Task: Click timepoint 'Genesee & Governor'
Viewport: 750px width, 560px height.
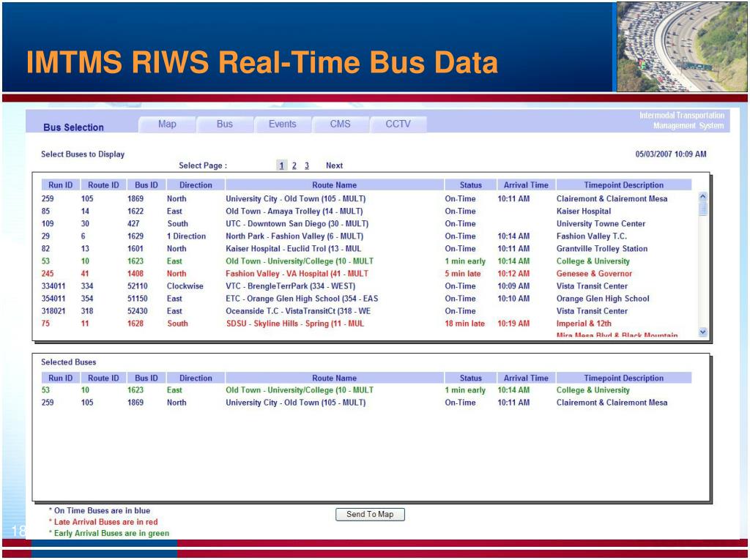Action: point(594,274)
